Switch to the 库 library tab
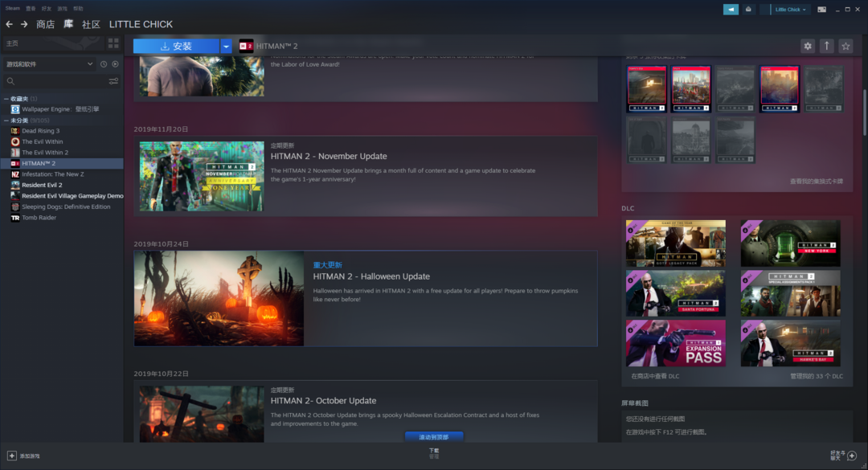Screen dimensions: 868x470 click(x=68, y=24)
